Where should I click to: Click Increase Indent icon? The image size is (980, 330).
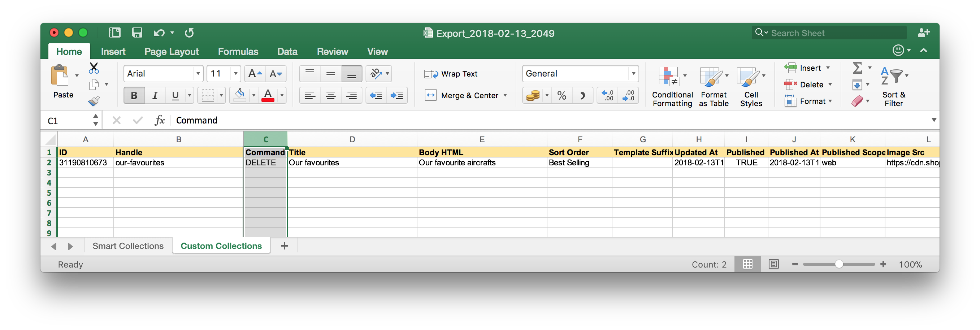[397, 95]
